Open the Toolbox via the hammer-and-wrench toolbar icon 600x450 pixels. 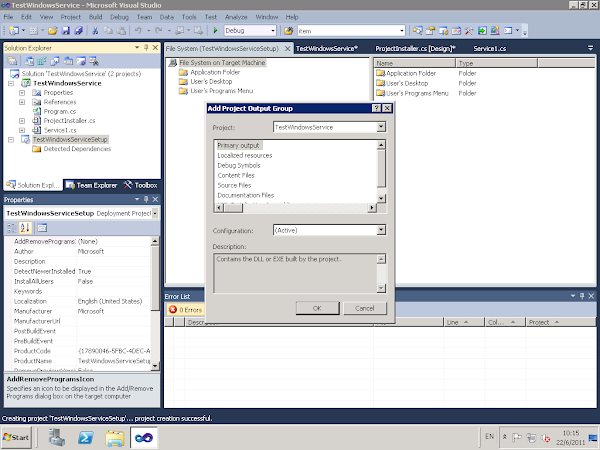pyautogui.click(x=469, y=31)
